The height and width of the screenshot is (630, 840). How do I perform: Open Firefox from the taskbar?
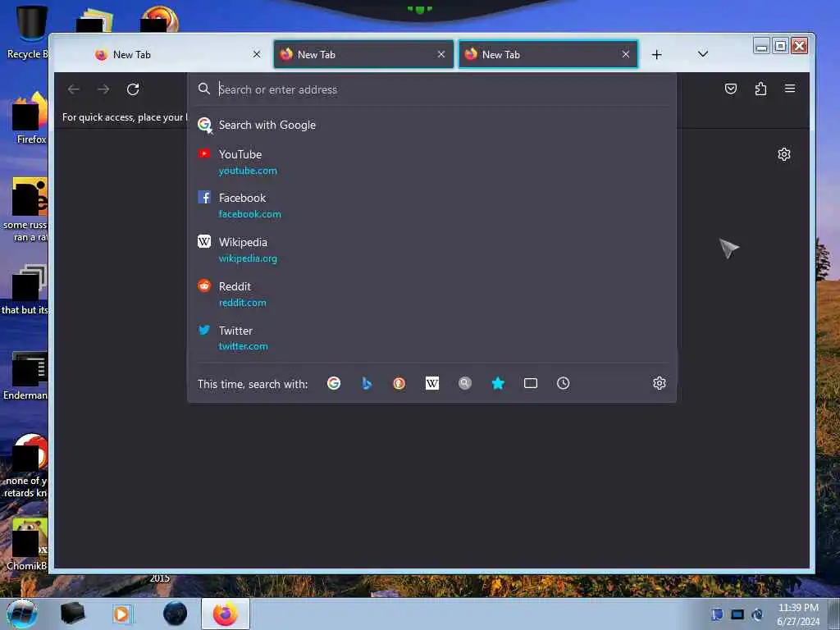(x=226, y=614)
